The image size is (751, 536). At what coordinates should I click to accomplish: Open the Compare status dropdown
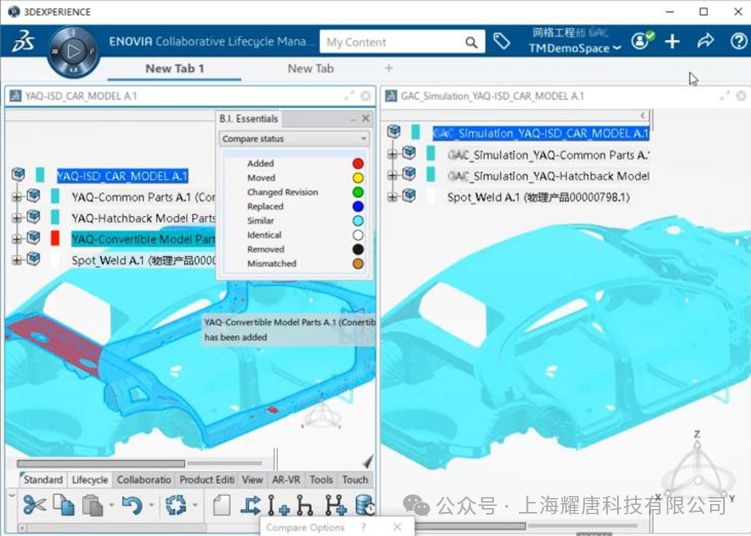[x=295, y=138]
